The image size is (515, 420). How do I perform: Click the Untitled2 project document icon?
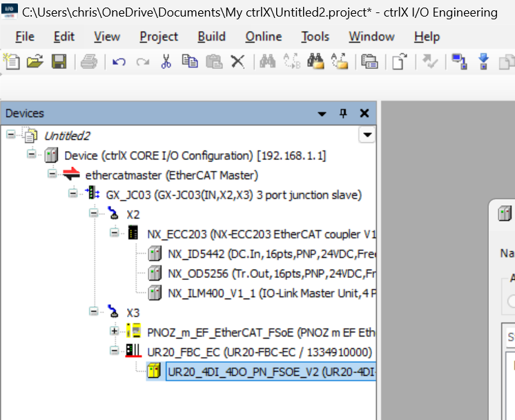(30, 135)
